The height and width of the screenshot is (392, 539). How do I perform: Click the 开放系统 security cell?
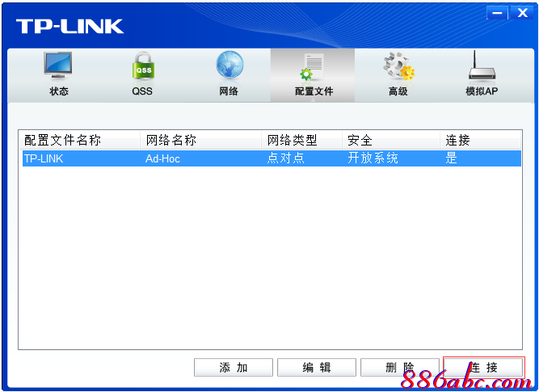pyautogui.click(x=373, y=158)
